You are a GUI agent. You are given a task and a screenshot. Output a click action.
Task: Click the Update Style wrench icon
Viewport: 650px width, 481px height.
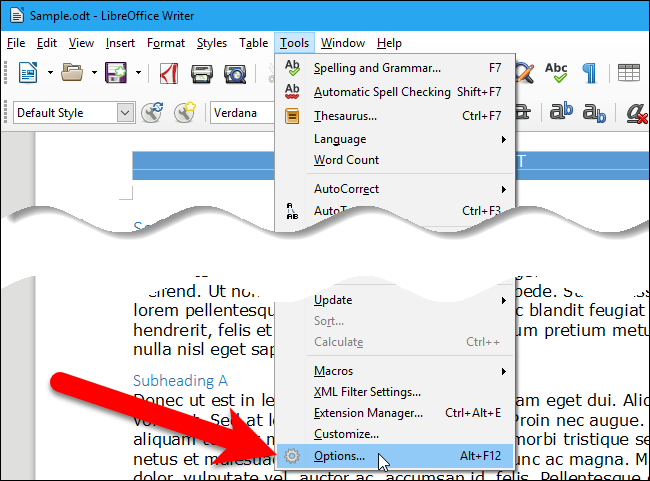point(152,112)
